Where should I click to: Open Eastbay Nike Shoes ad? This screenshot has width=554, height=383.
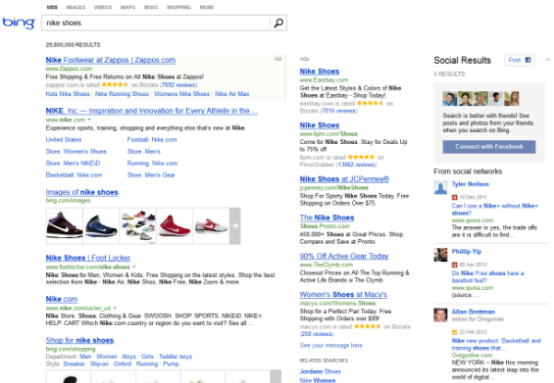click(319, 71)
